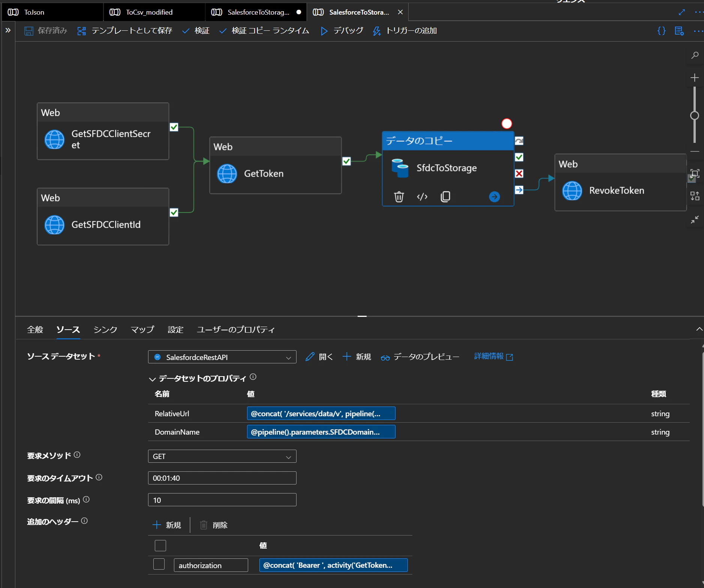Start pipeline with デバッグ button
Viewport: 704px width, 588px height.
pyautogui.click(x=342, y=31)
